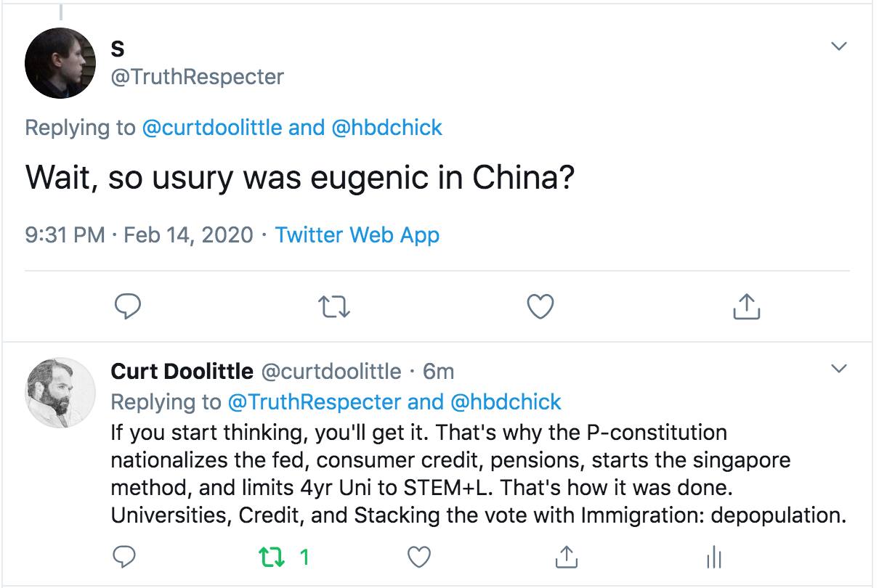Open @TruthRespecter mention in Curt's reply

click(x=314, y=401)
